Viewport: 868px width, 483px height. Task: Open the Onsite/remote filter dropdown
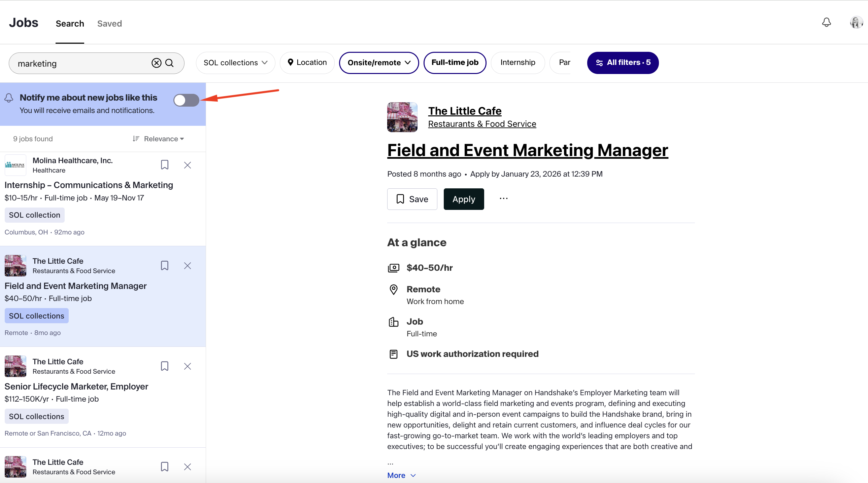pos(379,63)
